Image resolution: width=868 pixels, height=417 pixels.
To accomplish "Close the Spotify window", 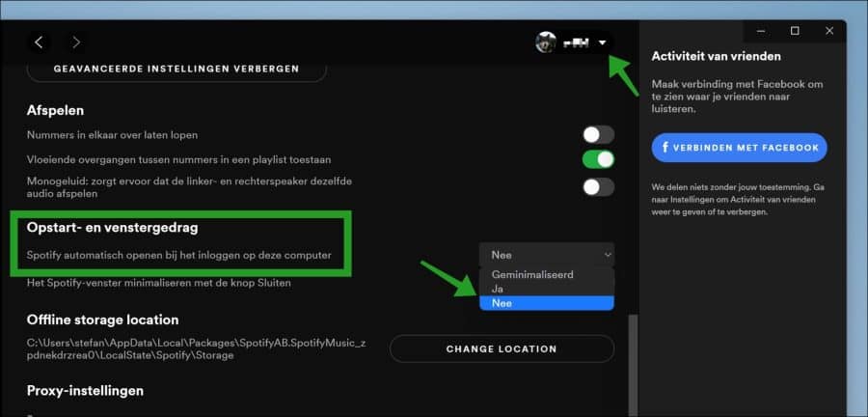I will pos(829,31).
